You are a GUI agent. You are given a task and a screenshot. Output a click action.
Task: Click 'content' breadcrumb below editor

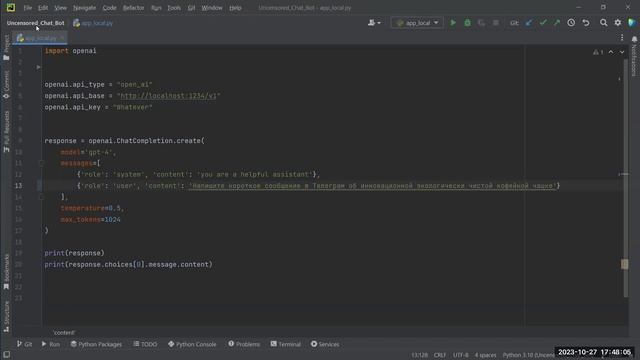[64, 333]
